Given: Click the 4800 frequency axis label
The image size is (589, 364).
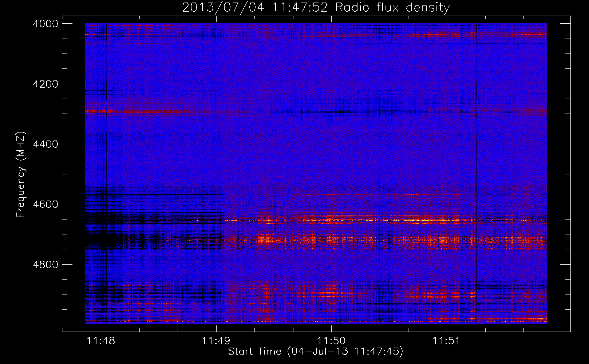Looking at the screenshot, I should pos(46,264).
